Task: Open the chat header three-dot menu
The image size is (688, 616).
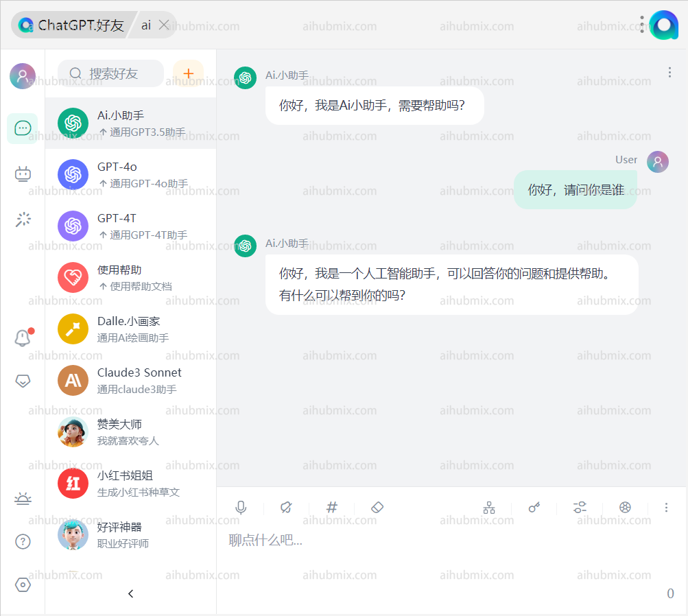Action: coord(669,73)
